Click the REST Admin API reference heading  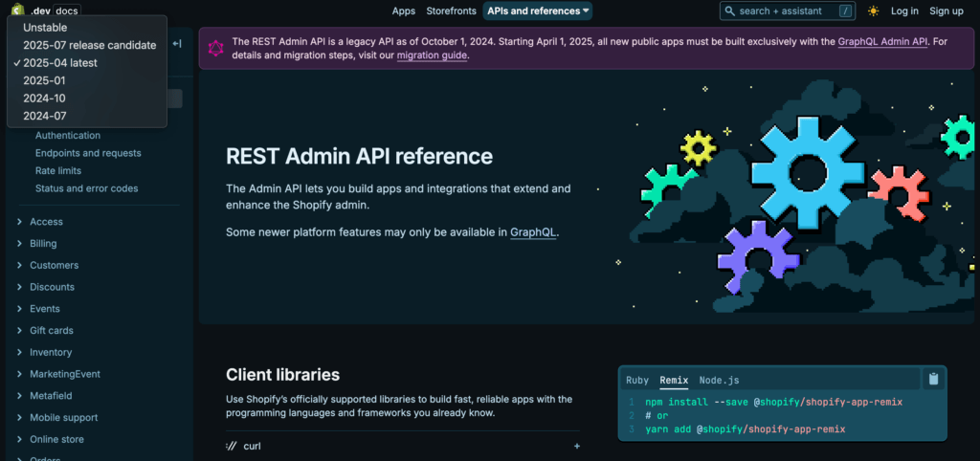pyautogui.click(x=360, y=156)
